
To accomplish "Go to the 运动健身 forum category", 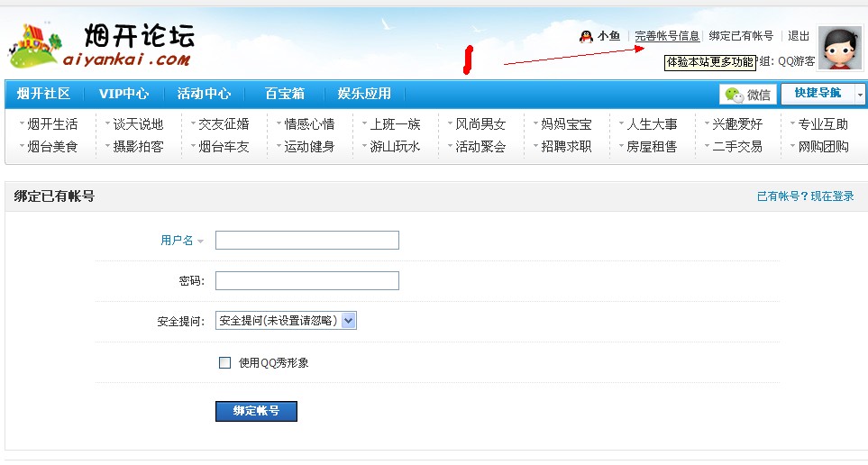I will 309,147.
